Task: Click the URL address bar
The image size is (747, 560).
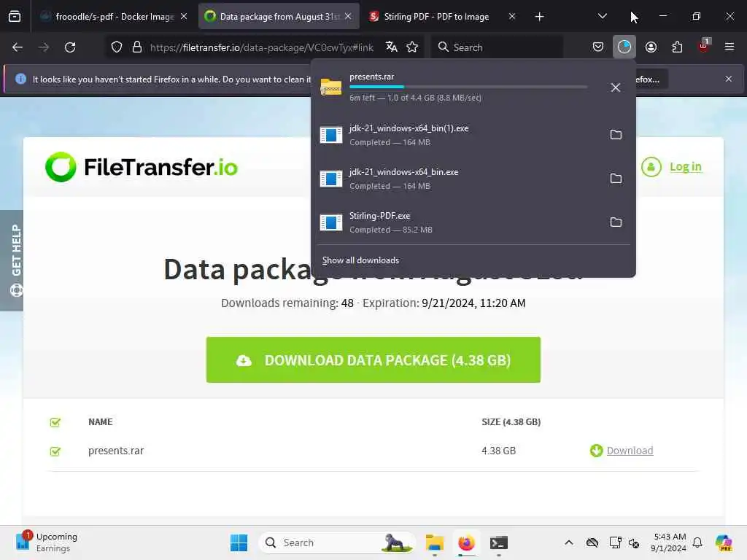Action: point(261,47)
